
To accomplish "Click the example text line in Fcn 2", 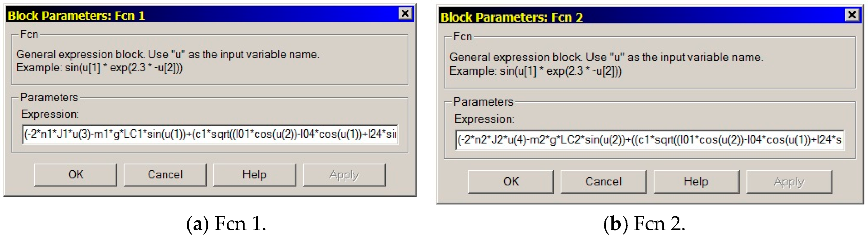I will tap(535, 71).
